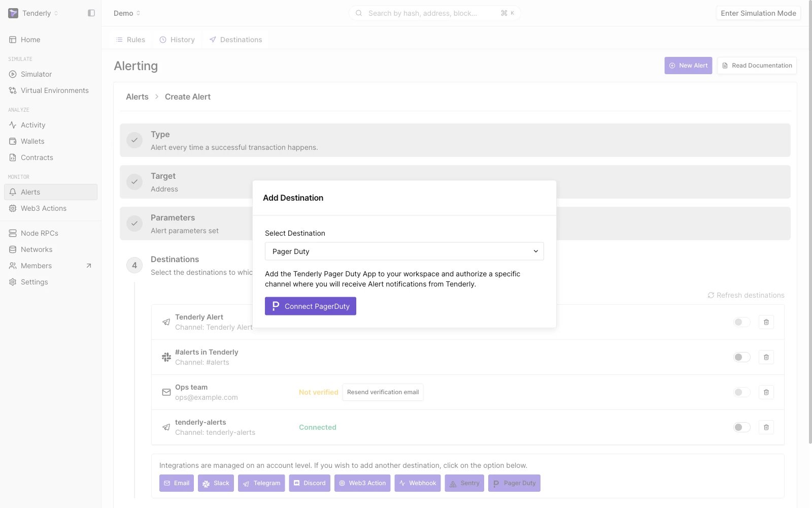Click the Tenderly logo icon

(13, 13)
